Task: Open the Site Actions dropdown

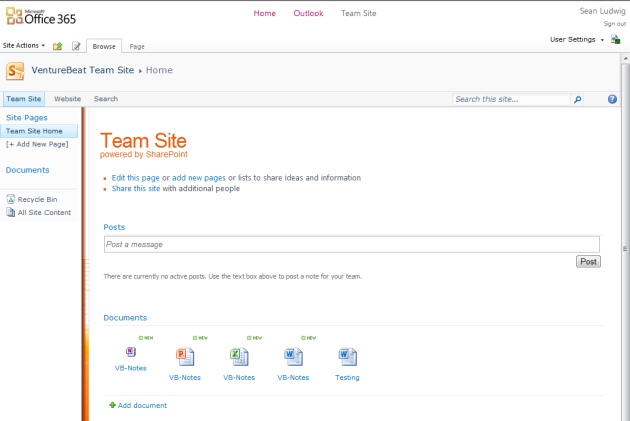Action: [x=24, y=45]
